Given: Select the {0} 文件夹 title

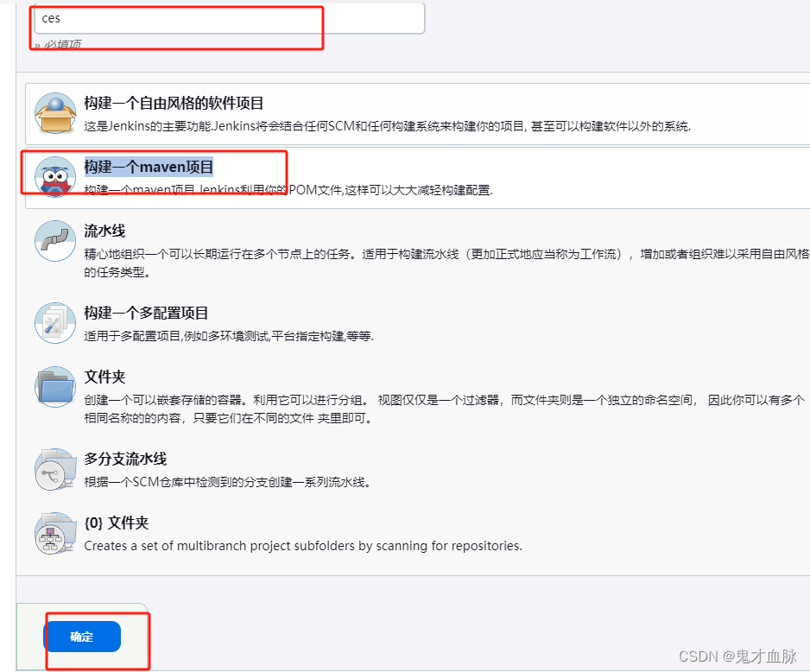Looking at the screenshot, I should (x=117, y=523).
